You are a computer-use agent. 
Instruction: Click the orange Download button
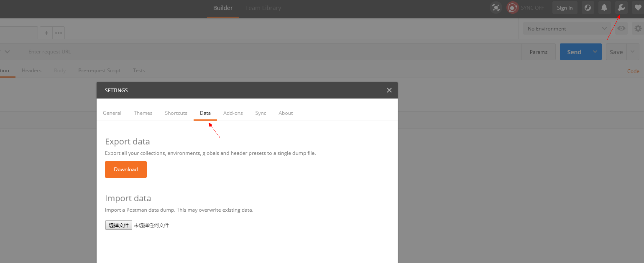tap(126, 169)
